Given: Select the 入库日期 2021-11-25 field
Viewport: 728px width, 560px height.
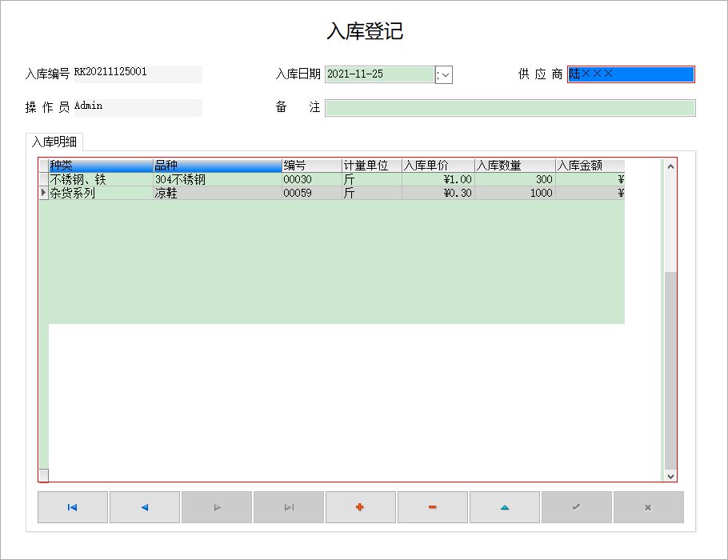Looking at the screenshot, I should pos(380,74).
